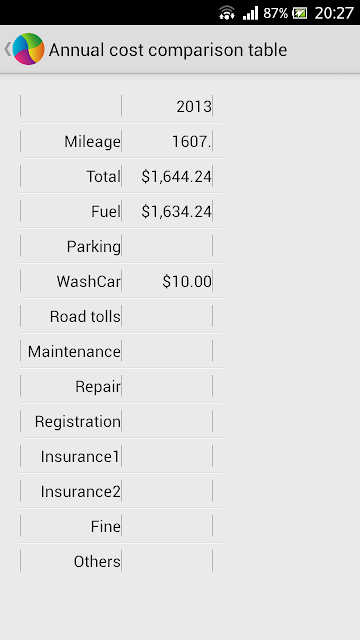Tap the Road tolls row label
This screenshot has width=360, height=640.
coord(85,316)
